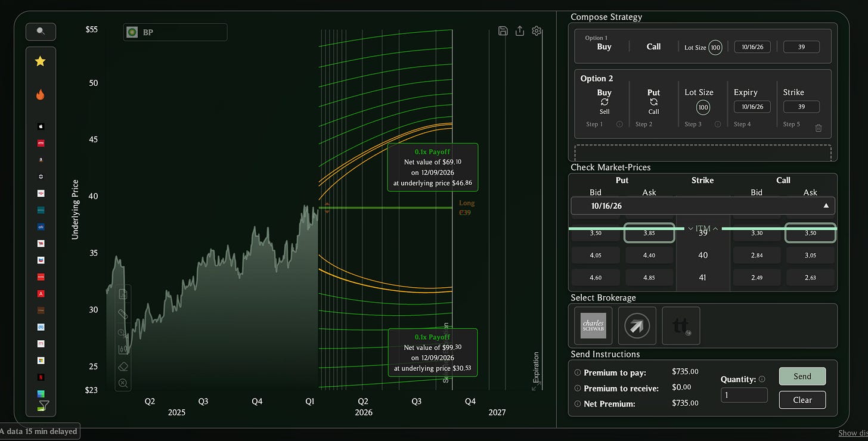Viewport: 868px width, 441px height.
Task: Open Net Premium info icon
Action: [x=578, y=404]
